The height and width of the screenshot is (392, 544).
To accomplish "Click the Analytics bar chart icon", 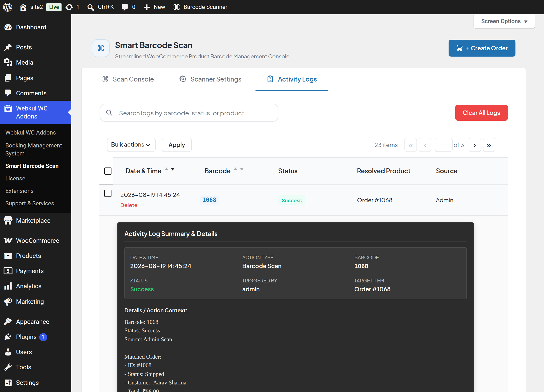I will [x=8, y=286].
